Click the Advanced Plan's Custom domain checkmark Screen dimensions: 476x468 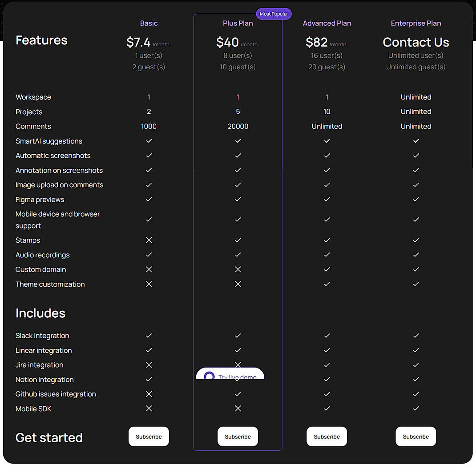pyautogui.click(x=327, y=269)
